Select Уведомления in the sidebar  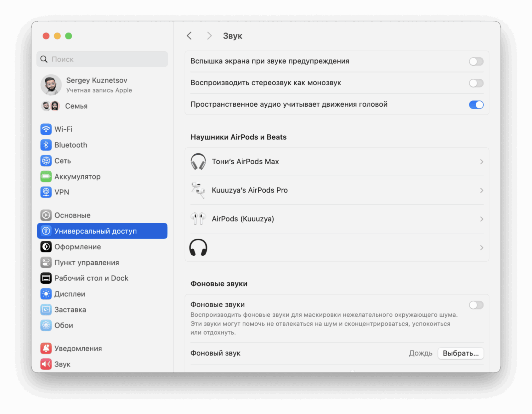pos(102,348)
